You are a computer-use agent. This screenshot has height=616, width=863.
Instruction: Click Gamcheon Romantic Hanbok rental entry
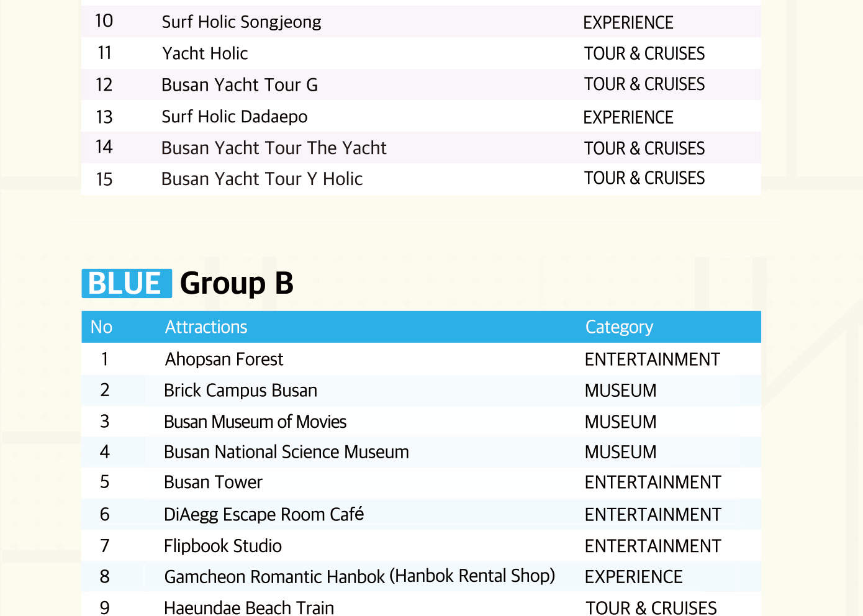point(359,576)
